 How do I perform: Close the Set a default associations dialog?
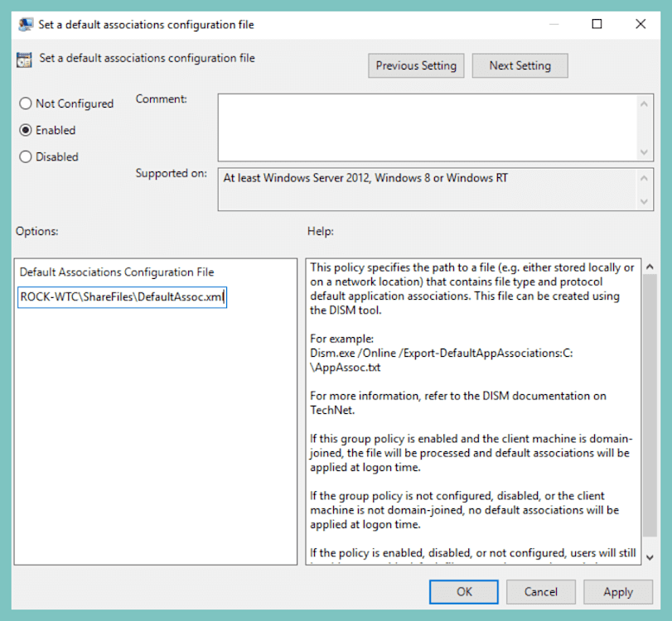pyautogui.click(x=641, y=24)
